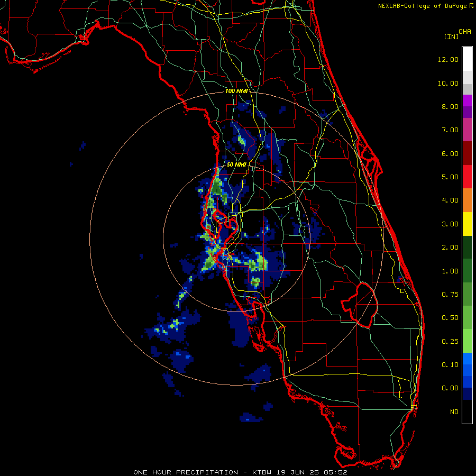Pick the lightest green swatch near 0.25
This screenshot has width=476, height=476.
coord(467,341)
